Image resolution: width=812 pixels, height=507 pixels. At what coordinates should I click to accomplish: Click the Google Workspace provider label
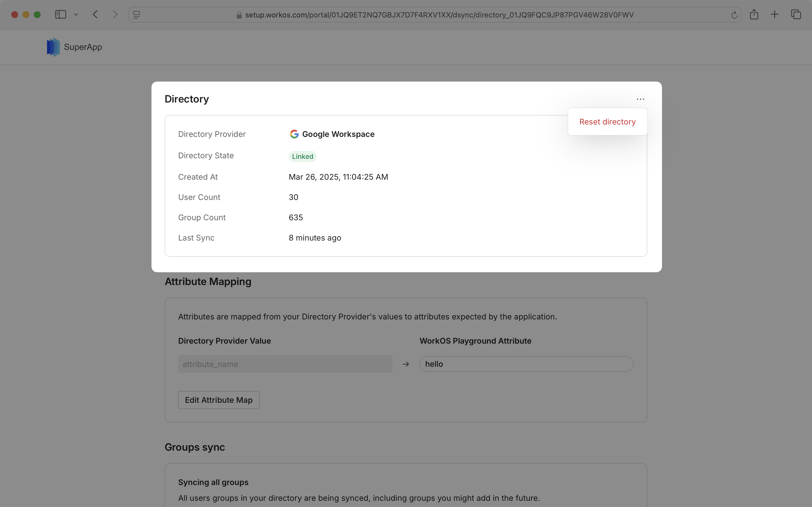338,134
